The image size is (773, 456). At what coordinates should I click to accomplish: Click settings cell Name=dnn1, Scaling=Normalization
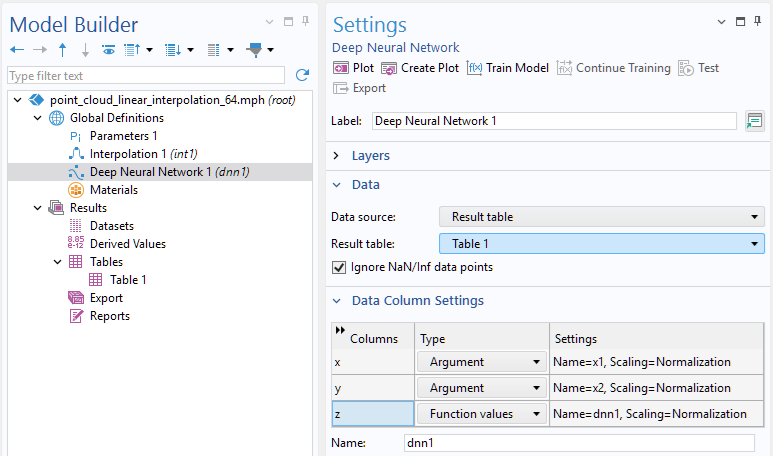656,414
